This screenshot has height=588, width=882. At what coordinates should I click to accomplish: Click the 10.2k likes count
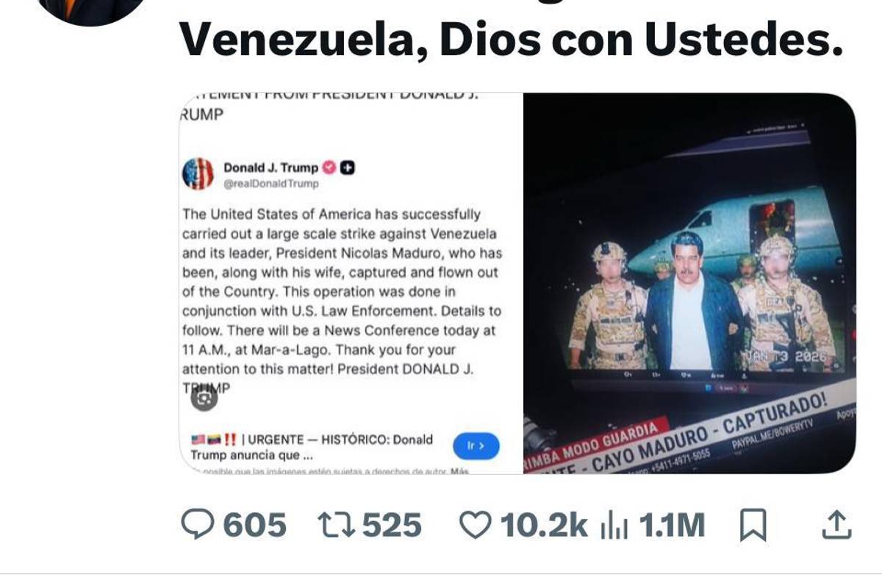pyautogui.click(x=543, y=525)
